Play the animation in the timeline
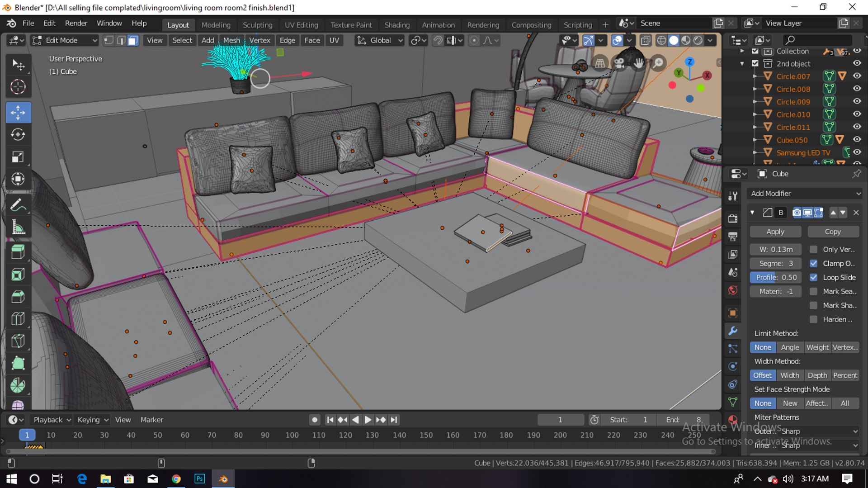This screenshot has width=868, height=488. [368, 420]
